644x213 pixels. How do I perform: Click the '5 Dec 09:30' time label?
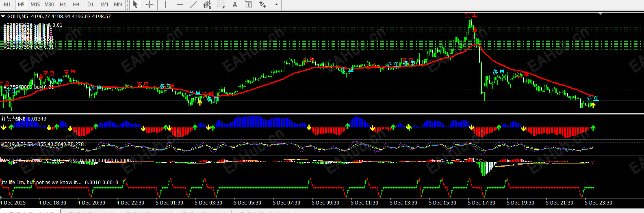pyautogui.click(x=325, y=203)
